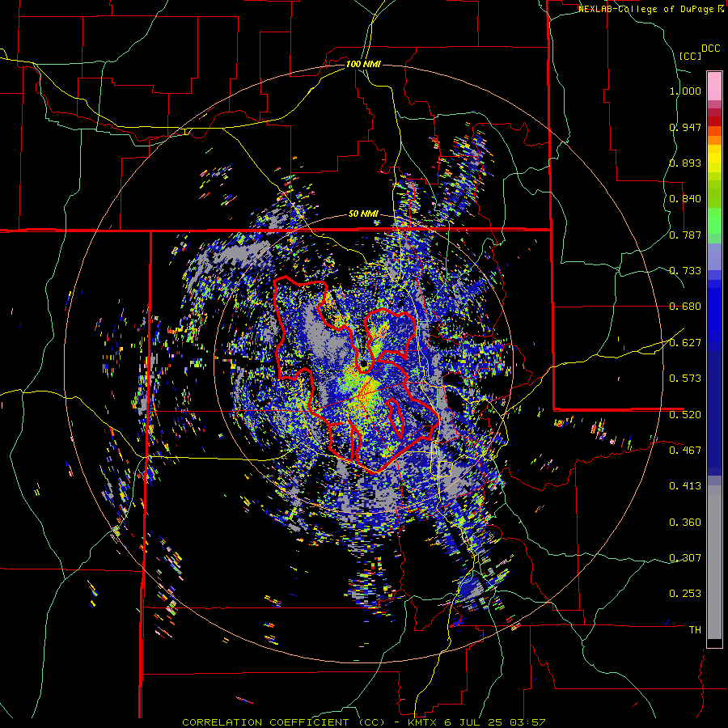728x728 pixels.
Task: Select the 0.787 scale value
Action: [685, 235]
